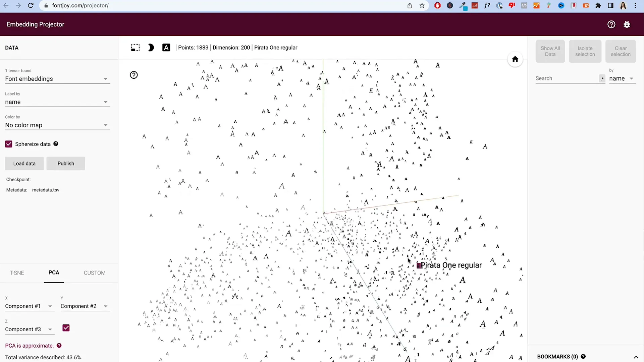The width and height of the screenshot is (644, 362).
Task: Switch to the CUSTOM tab
Action: click(95, 273)
